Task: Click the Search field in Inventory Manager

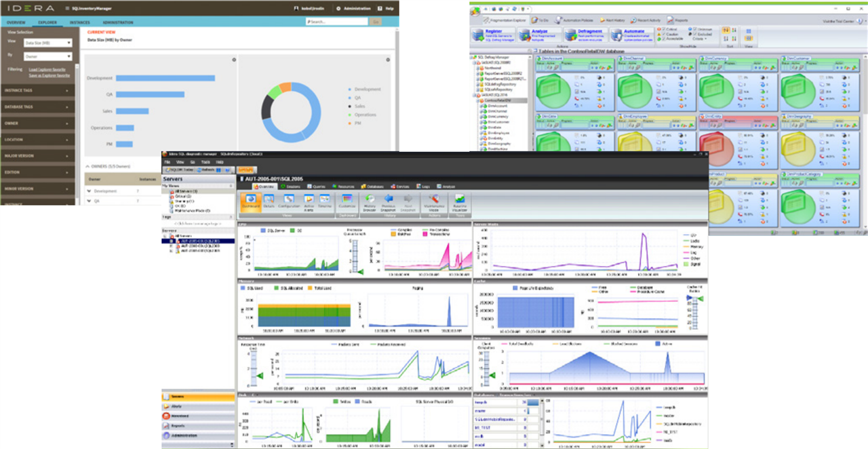Action: pyautogui.click(x=336, y=22)
